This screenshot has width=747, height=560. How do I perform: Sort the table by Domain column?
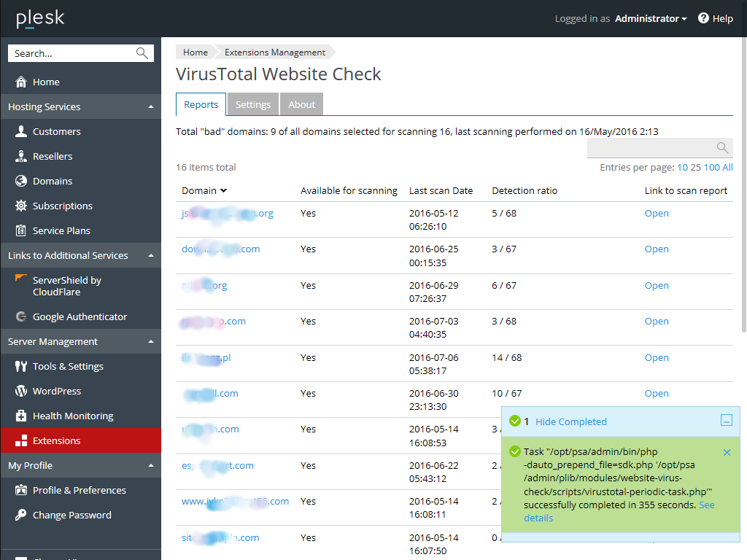(204, 190)
